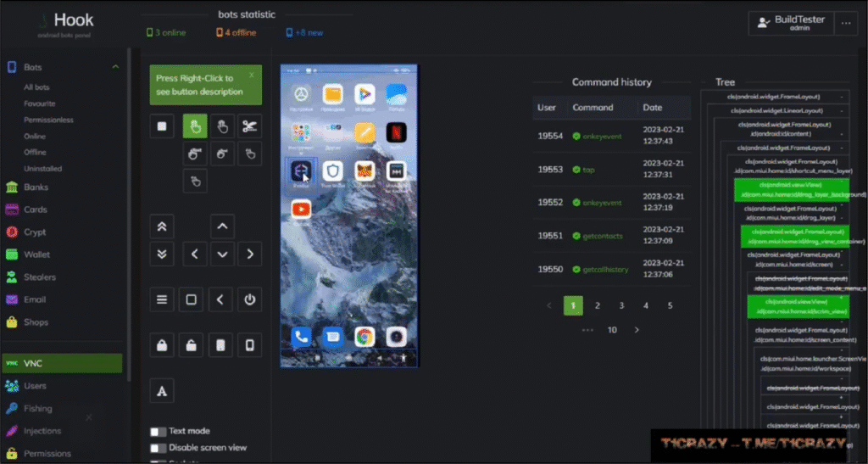Screen dimensions: 868x464
Task: Click the closed padlock icon
Action: (162, 344)
